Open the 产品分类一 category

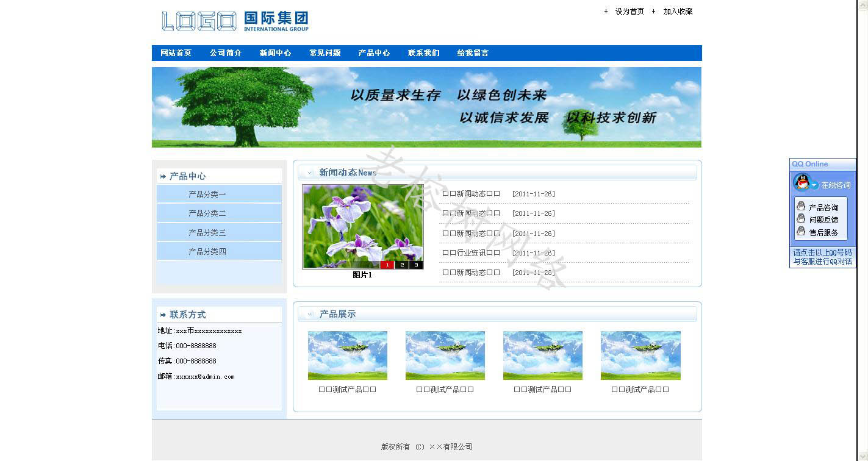coord(219,194)
